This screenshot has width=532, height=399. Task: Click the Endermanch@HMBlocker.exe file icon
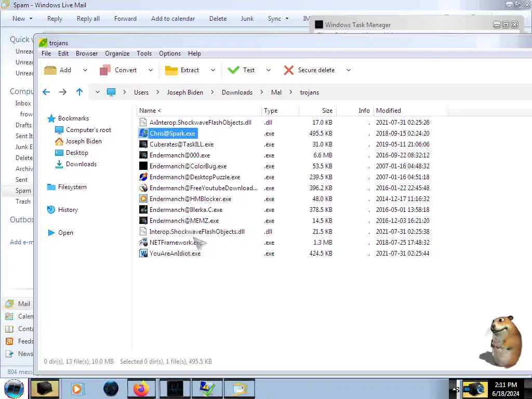143,199
